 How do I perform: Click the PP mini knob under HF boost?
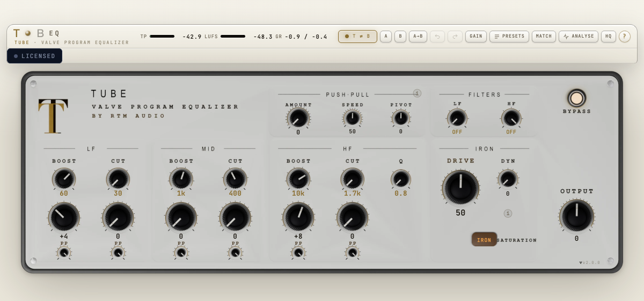tap(298, 252)
